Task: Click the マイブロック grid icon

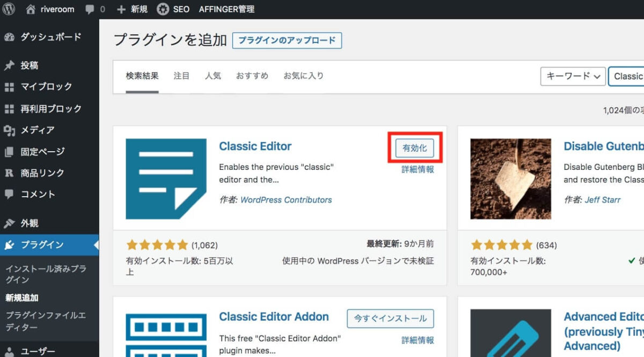Action: (x=9, y=87)
